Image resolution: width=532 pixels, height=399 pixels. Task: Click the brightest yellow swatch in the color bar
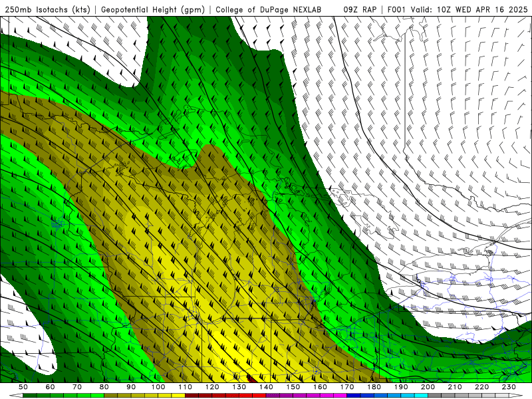click(x=178, y=396)
